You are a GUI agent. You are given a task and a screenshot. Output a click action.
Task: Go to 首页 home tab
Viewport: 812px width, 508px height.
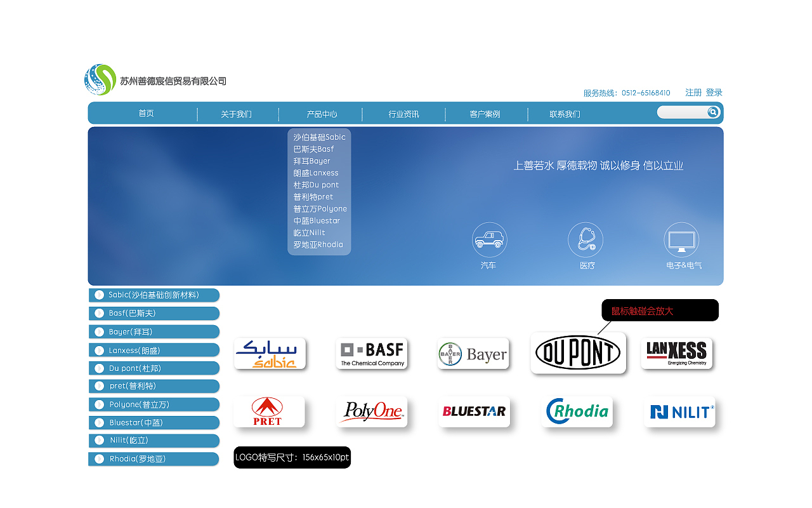point(146,113)
